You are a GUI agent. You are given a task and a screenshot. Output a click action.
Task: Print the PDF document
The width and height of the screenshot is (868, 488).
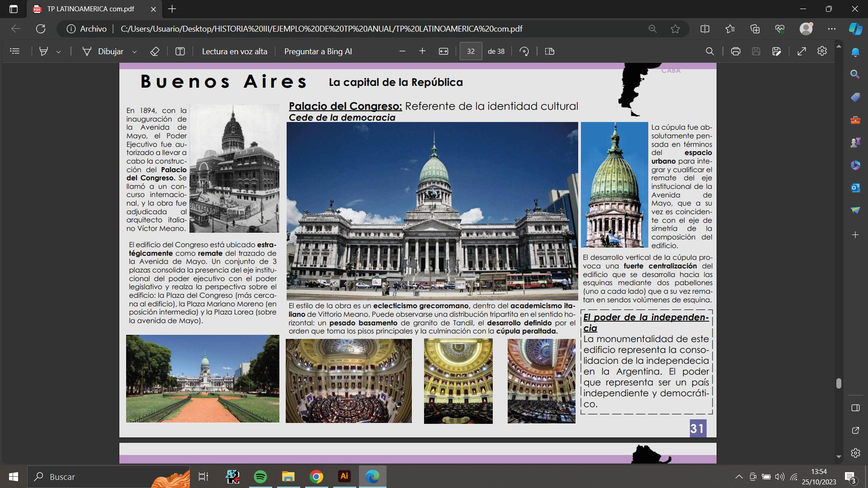point(736,52)
